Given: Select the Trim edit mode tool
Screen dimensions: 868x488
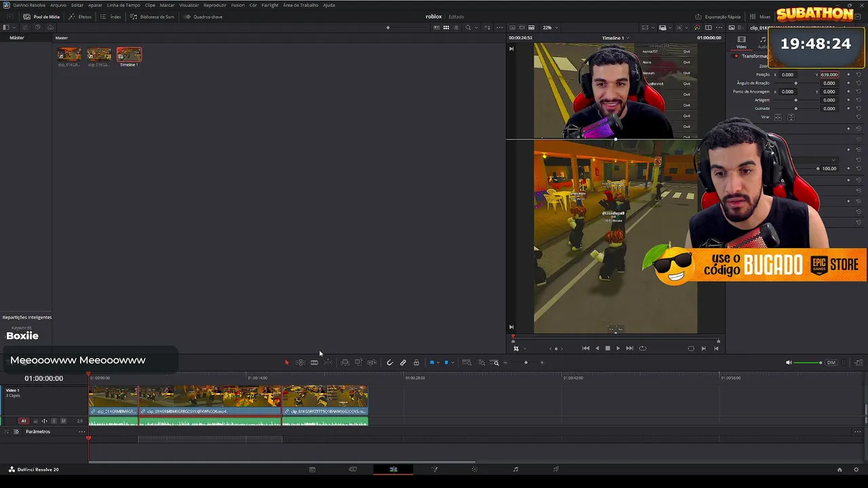Looking at the screenshot, I should tap(300, 363).
